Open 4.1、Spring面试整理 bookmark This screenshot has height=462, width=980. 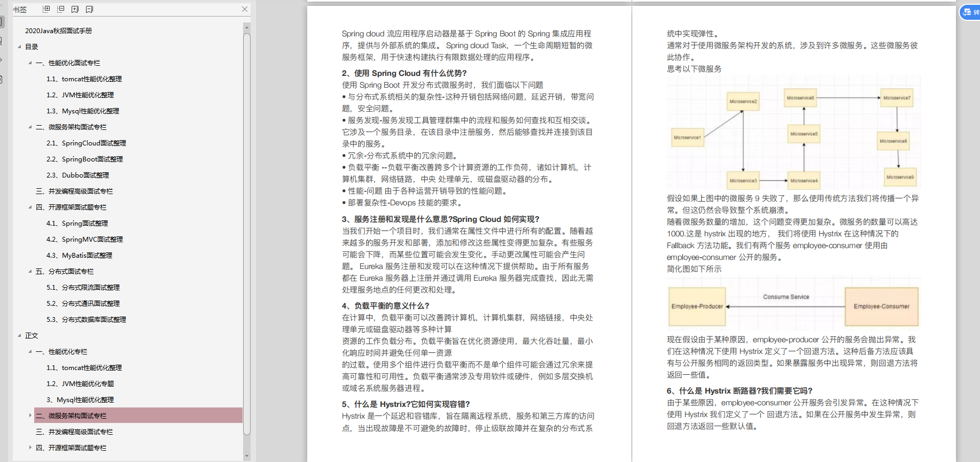pos(77,223)
